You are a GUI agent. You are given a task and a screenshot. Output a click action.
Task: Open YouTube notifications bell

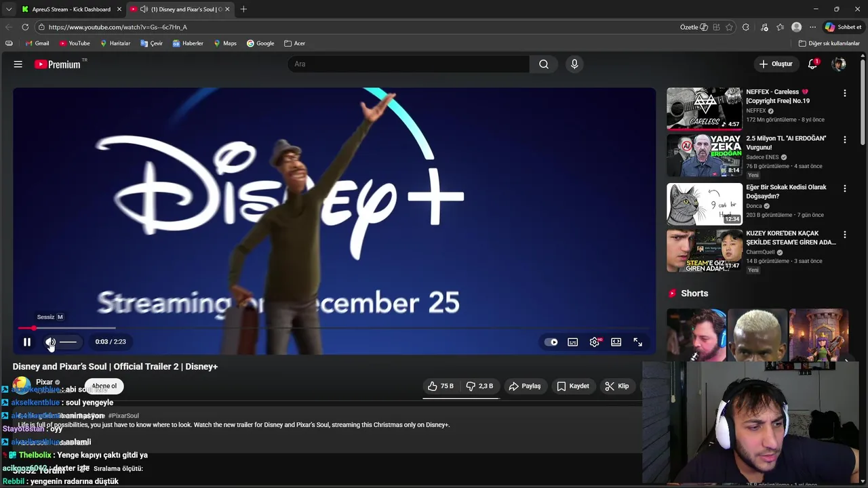tap(812, 64)
